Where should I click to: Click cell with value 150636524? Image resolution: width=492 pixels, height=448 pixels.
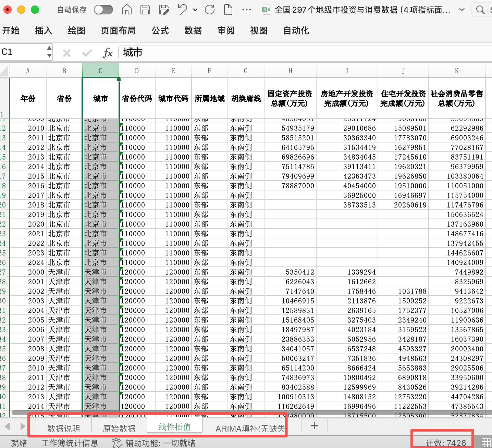(457, 214)
